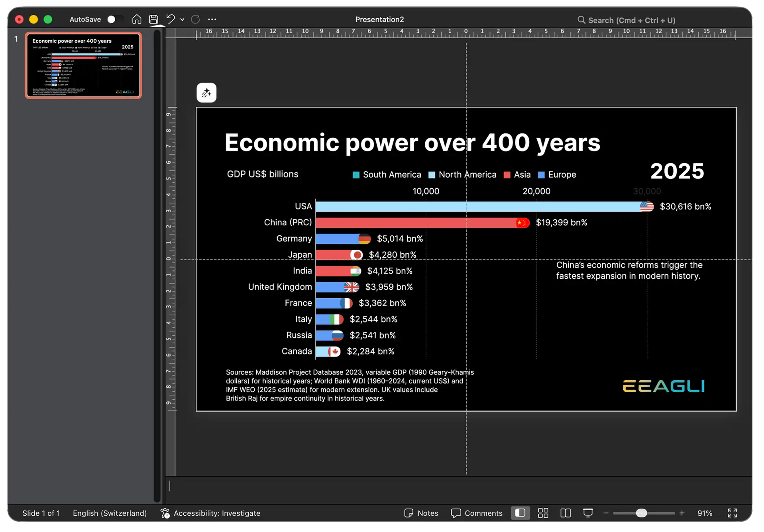
Task: Click 'Slide 1 of 1' in status bar
Action: pos(41,513)
